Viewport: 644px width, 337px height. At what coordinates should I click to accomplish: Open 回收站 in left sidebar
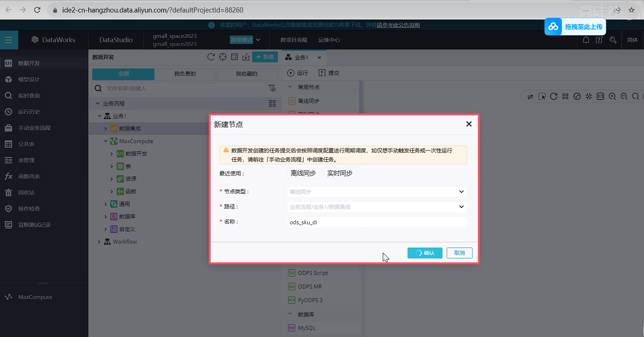tap(26, 192)
